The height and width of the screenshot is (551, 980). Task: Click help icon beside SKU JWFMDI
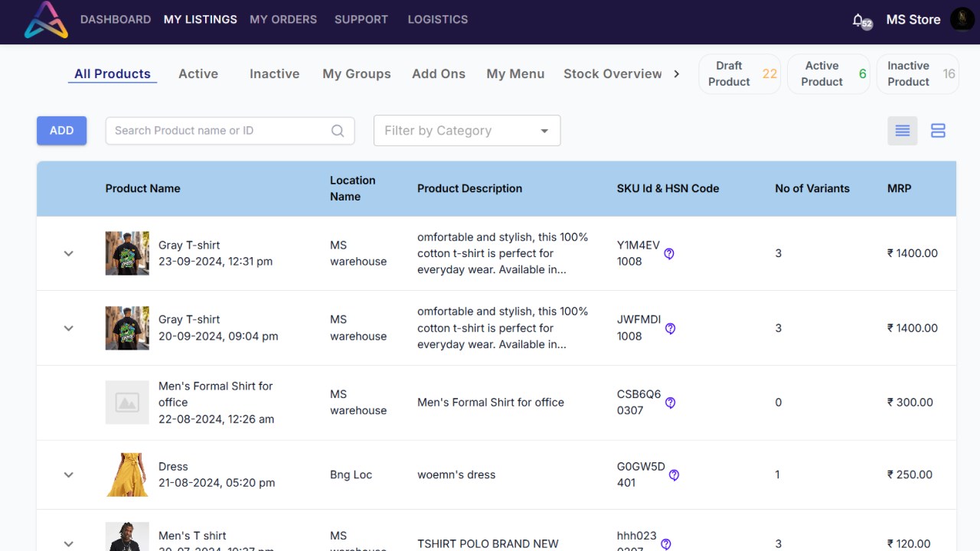(670, 328)
